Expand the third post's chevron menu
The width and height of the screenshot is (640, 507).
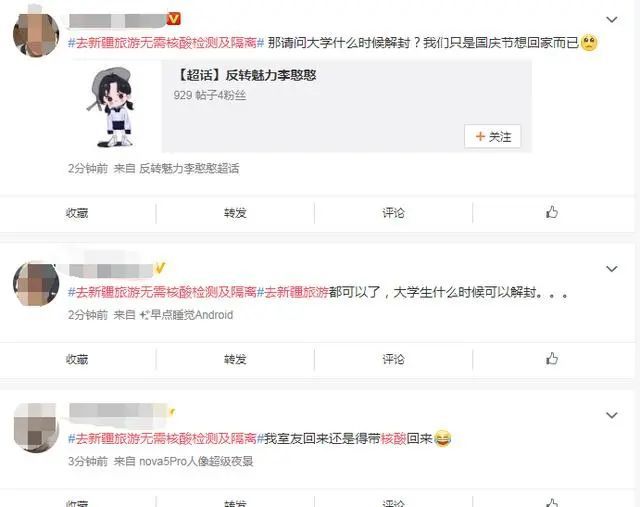click(x=611, y=415)
